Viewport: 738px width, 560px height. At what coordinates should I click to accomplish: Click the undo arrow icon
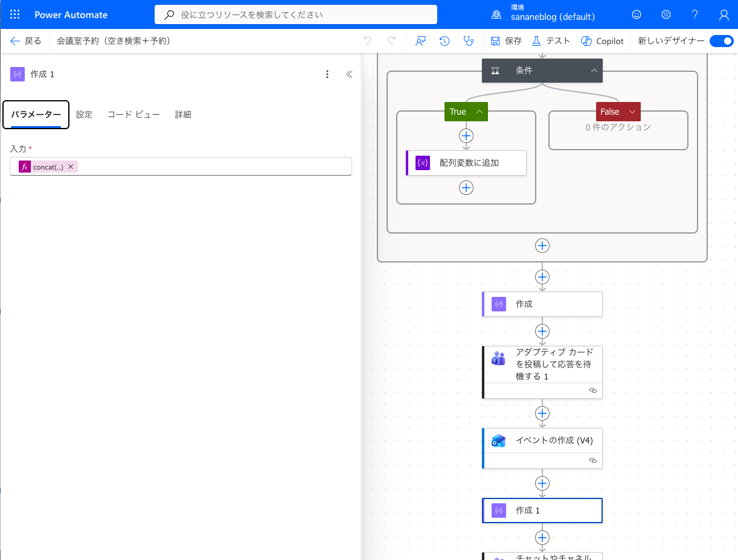tap(367, 41)
